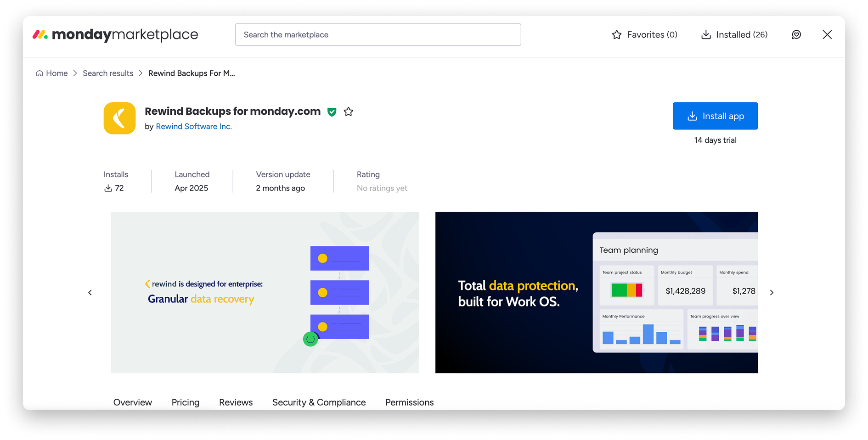Open Installed (26) apps list
868x440 pixels.
coord(734,34)
